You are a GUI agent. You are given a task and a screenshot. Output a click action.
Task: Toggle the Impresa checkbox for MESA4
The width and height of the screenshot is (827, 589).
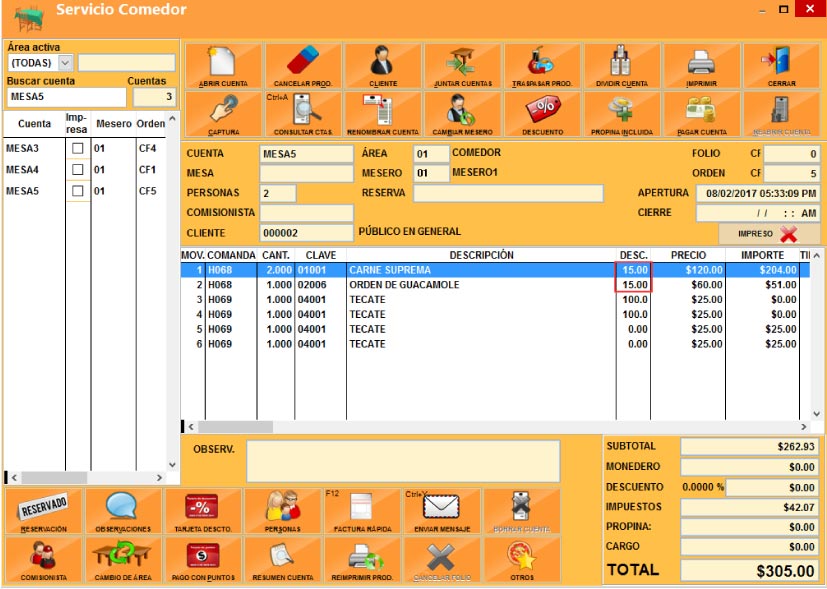pyautogui.click(x=78, y=170)
